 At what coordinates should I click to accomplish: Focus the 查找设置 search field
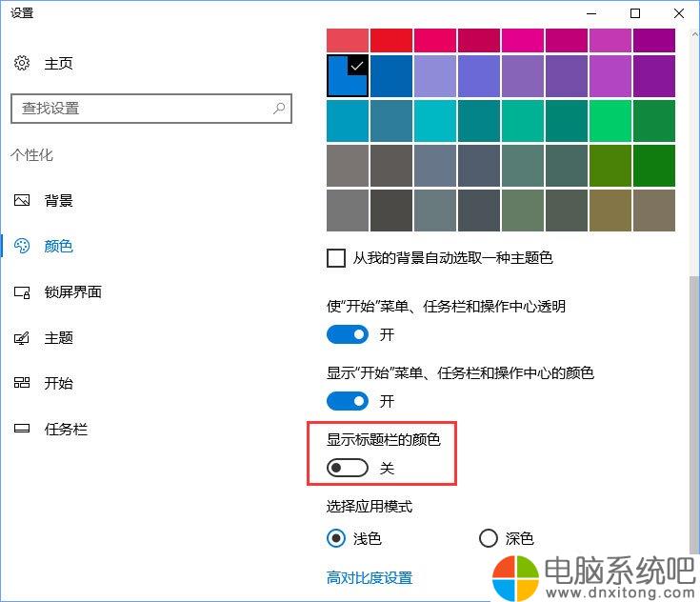150,108
